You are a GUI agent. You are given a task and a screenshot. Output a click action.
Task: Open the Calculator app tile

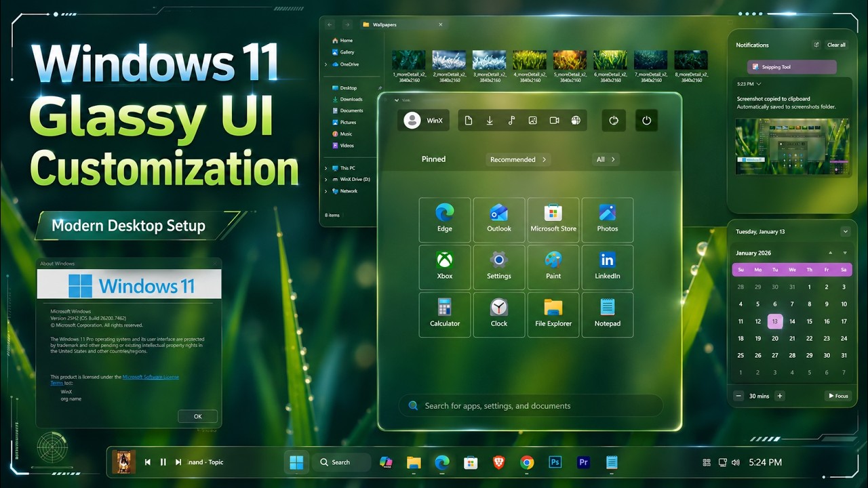(x=445, y=314)
